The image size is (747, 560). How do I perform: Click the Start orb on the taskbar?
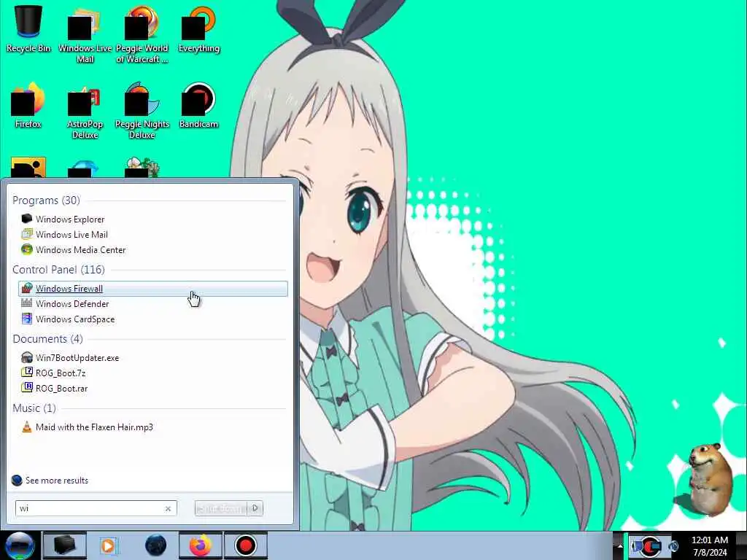[x=20, y=545]
